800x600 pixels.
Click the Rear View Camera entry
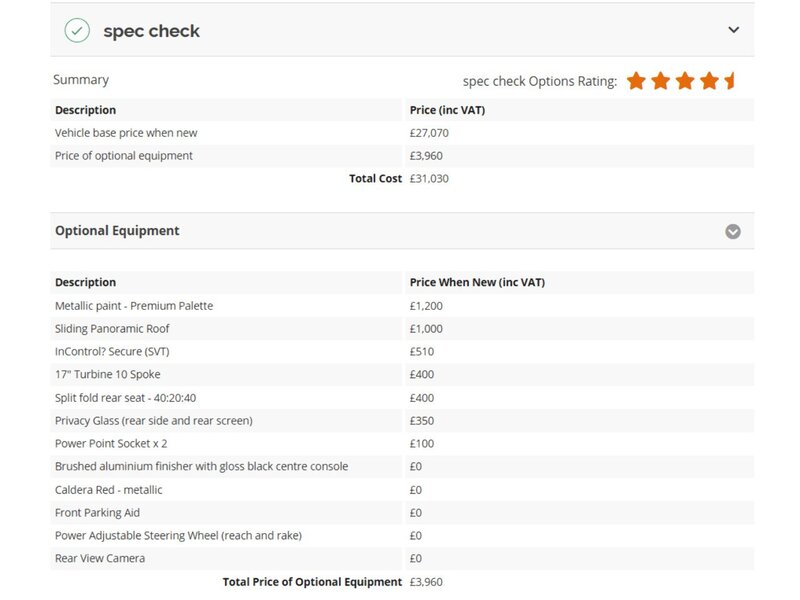[x=100, y=559]
